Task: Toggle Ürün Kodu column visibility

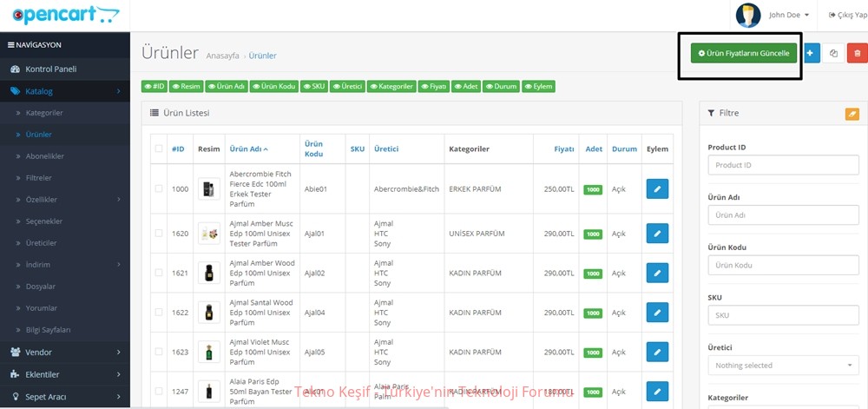Action: (274, 86)
